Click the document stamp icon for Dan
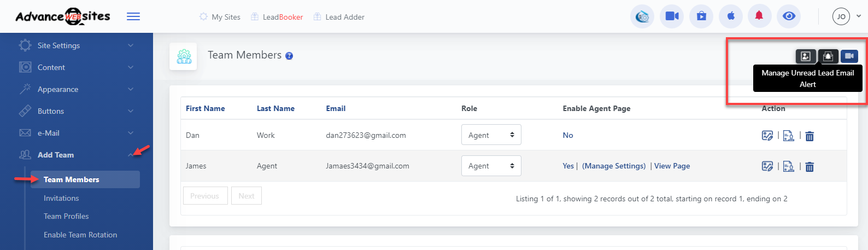 tap(788, 136)
